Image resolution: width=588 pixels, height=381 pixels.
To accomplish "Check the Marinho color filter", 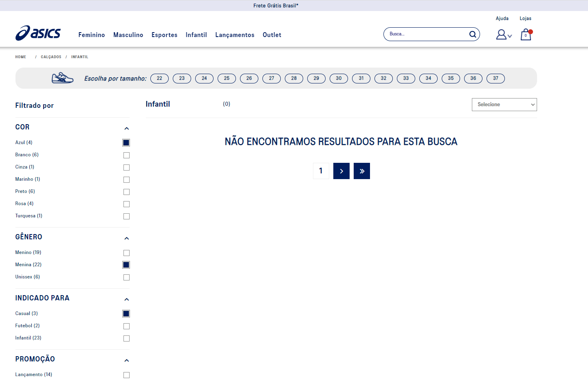I will pyautogui.click(x=126, y=180).
